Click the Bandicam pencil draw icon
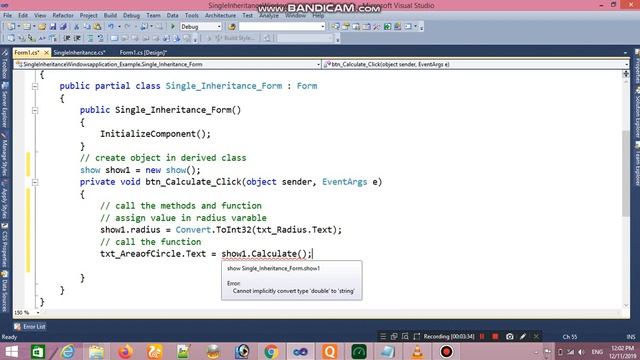Image resolution: width=640 pixels, height=360 pixels. click(523, 337)
